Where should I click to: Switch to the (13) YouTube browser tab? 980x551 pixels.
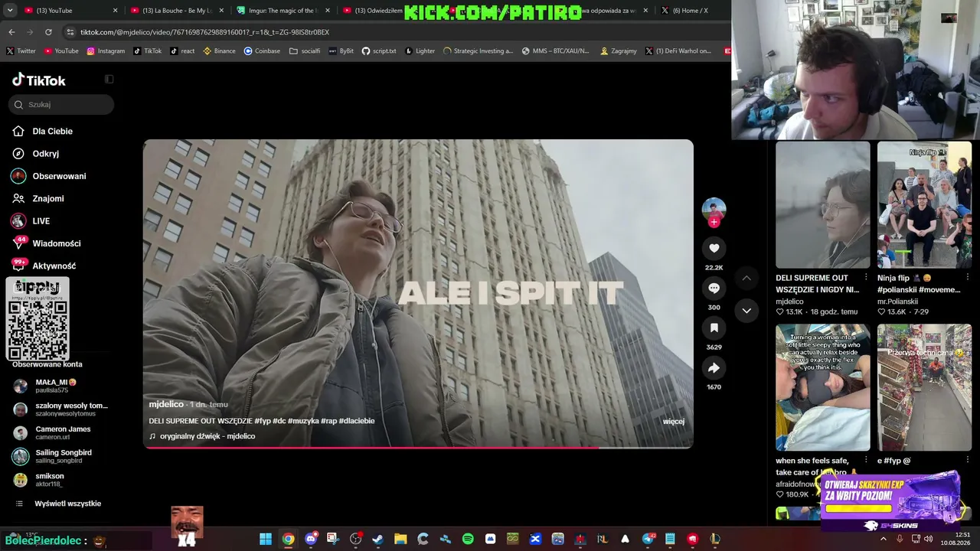coord(69,11)
